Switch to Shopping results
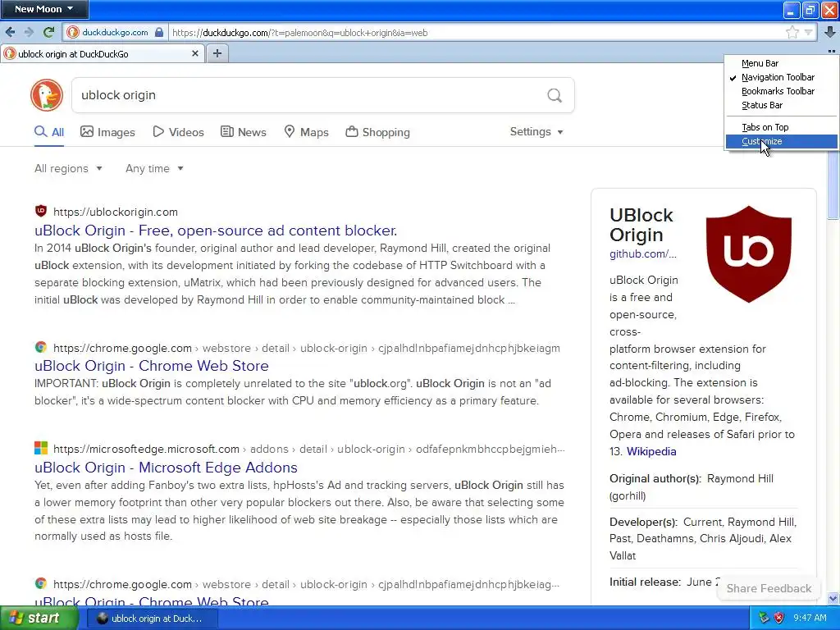 pyautogui.click(x=377, y=132)
